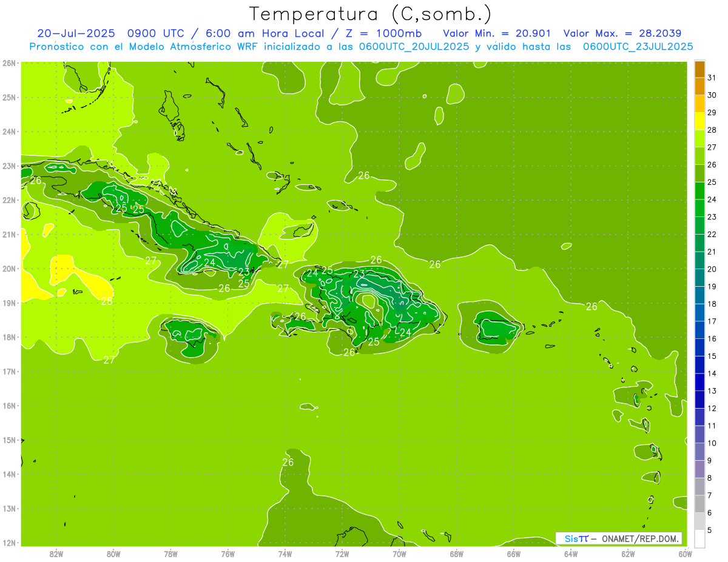Click the longitude axis label "64W"
This screenshot has width=728, height=562.
click(571, 554)
